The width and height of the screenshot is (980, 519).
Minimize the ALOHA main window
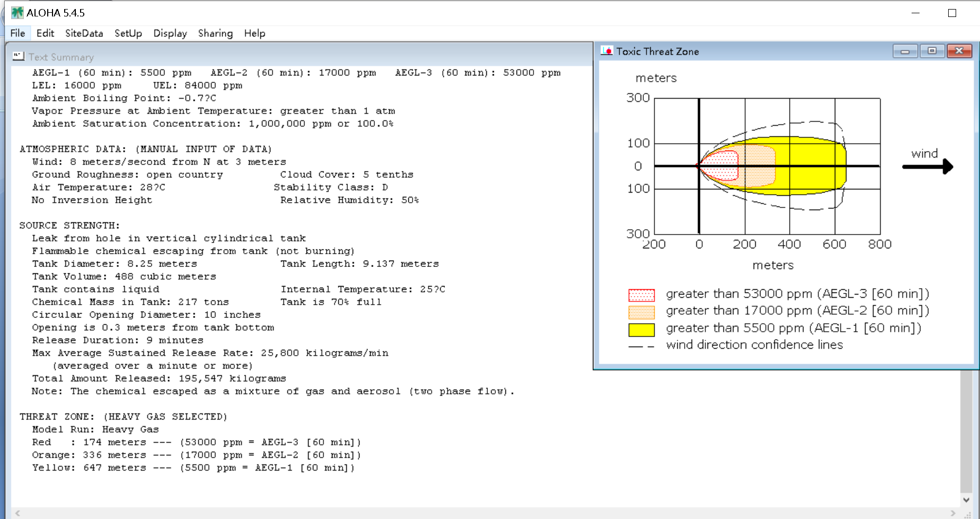pyautogui.click(x=915, y=13)
